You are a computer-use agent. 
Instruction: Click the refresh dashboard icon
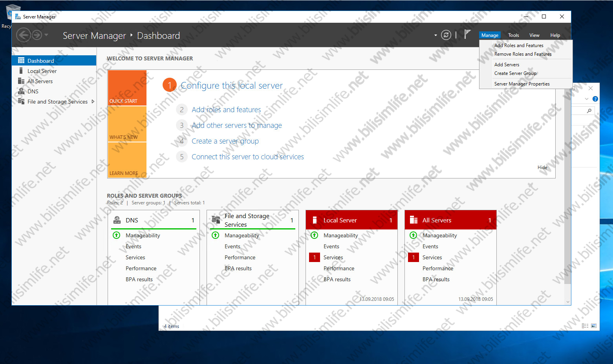pos(446,35)
